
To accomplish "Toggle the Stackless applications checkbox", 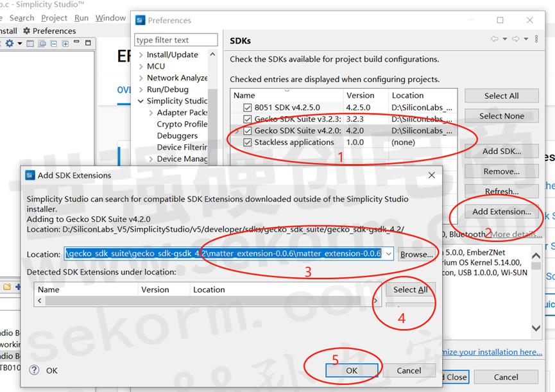I will pos(248,142).
